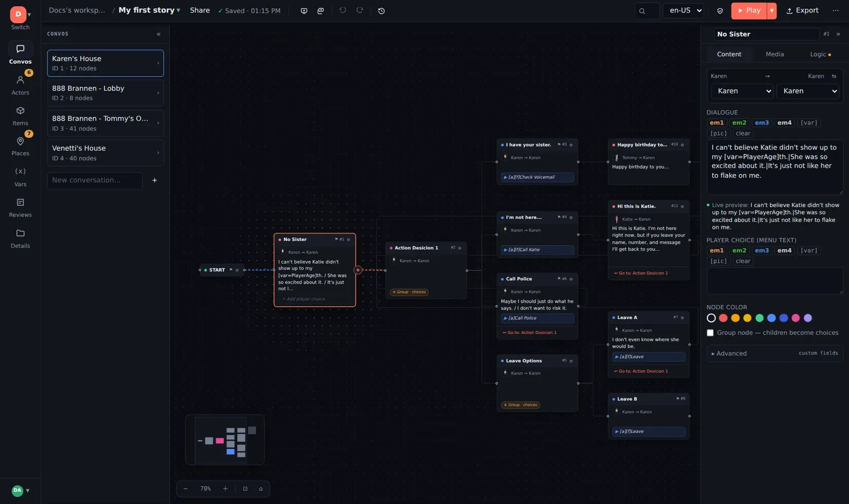Click the undo arrow in top toolbar
Viewport: 849px width, 504px height.
(343, 11)
